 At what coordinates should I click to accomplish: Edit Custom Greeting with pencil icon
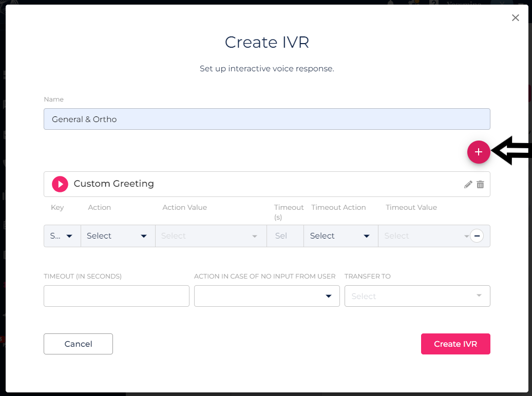(x=468, y=185)
